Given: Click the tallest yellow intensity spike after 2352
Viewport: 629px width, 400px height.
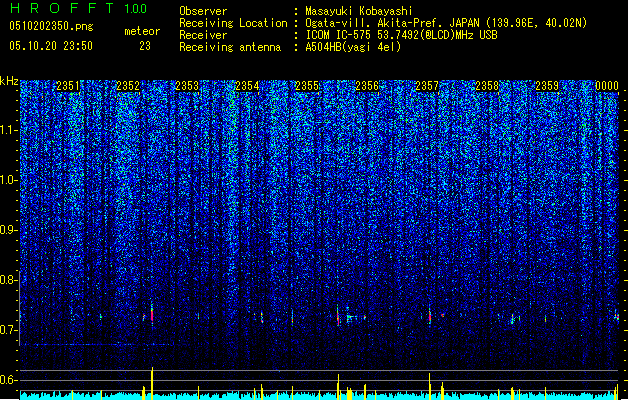Looking at the screenshot, I should [x=152, y=383].
